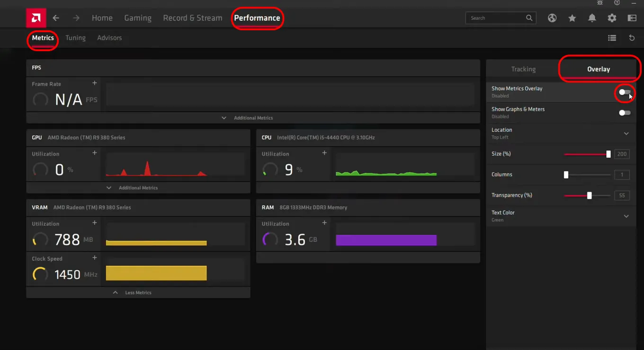644x350 pixels.
Task: Expand Additional Metrics under FPS
Action: [253, 118]
